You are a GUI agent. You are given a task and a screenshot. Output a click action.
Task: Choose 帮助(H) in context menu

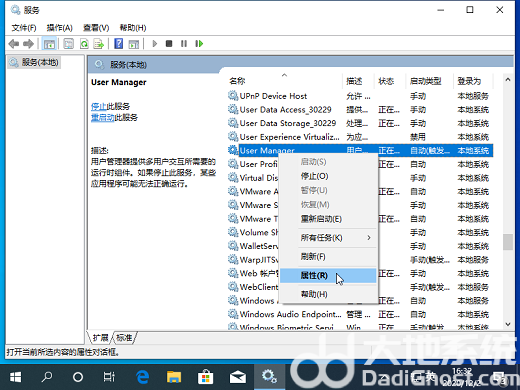tap(328, 294)
